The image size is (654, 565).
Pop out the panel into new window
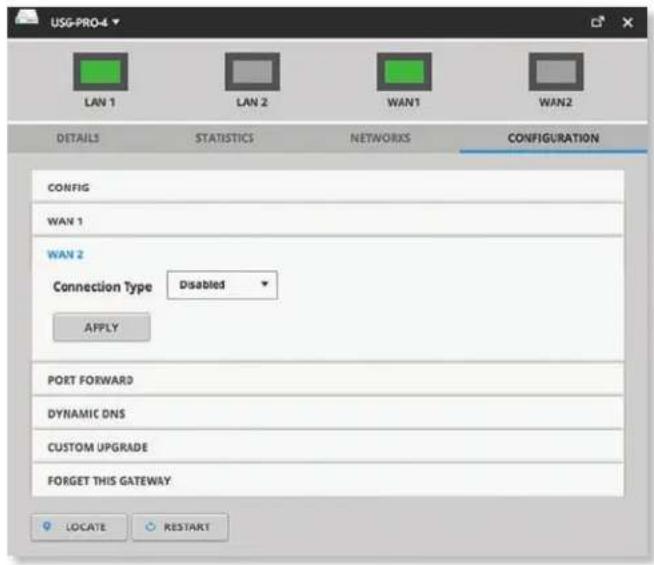pyautogui.click(x=598, y=22)
